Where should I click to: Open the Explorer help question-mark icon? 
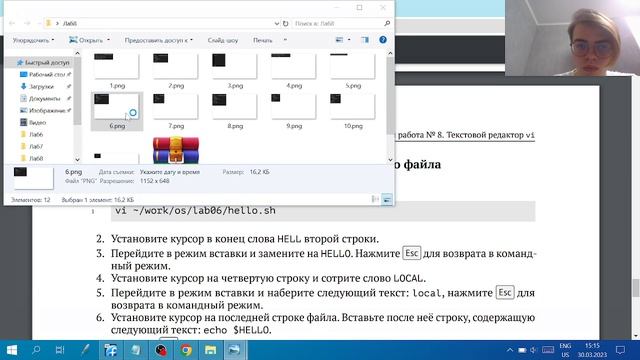383,40
